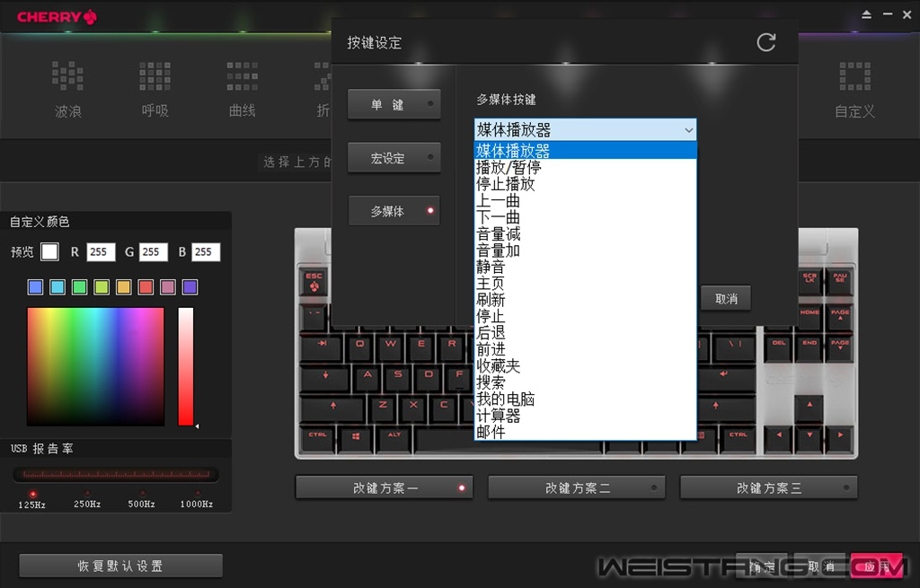Select 搜索 option in list
The height and width of the screenshot is (588, 920).
pos(585,382)
